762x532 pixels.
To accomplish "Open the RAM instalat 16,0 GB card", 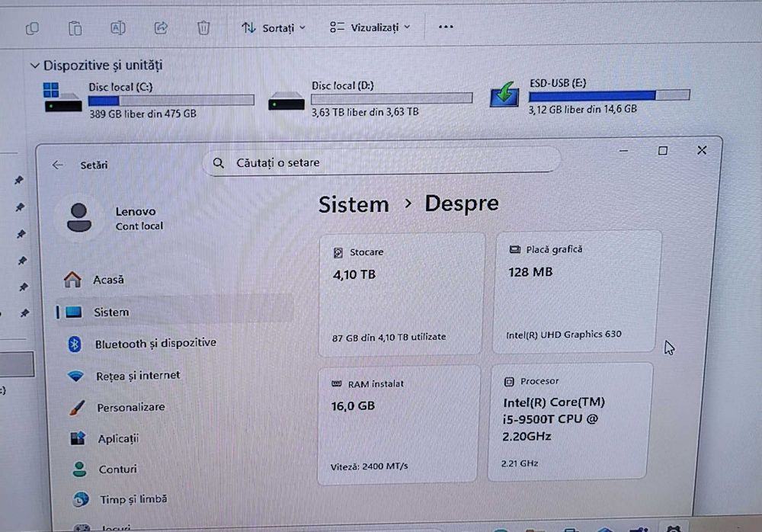I will click(x=398, y=425).
